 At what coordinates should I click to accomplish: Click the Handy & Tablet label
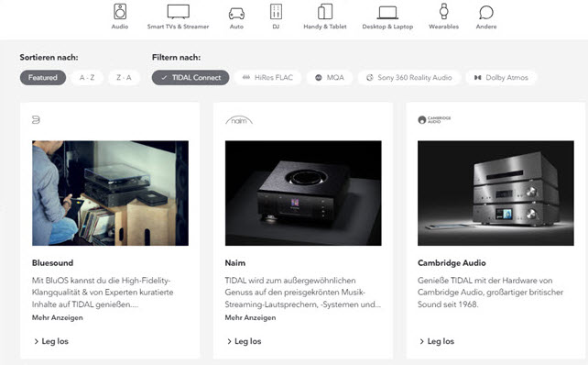(x=325, y=27)
